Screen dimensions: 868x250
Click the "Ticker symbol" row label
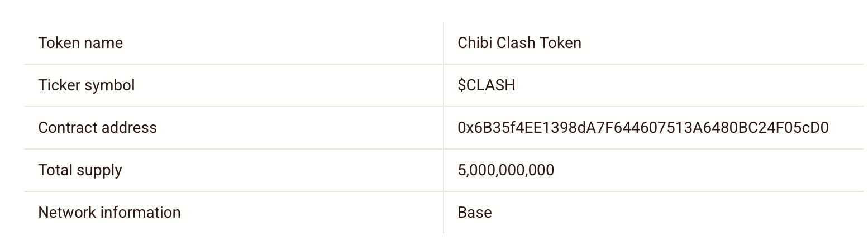coord(86,85)
